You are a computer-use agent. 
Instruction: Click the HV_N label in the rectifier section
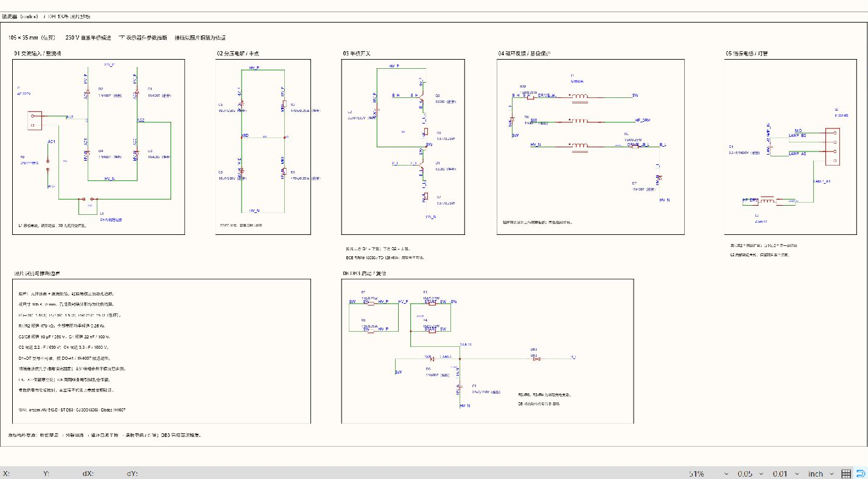tap(110, 179)
